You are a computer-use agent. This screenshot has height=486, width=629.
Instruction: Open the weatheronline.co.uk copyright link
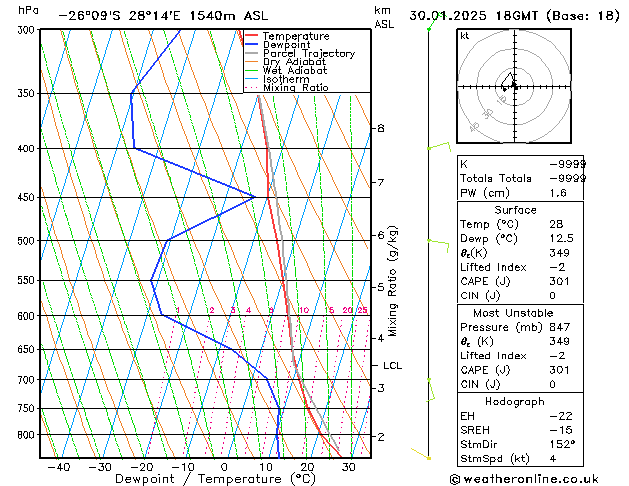tap(524, 479)
